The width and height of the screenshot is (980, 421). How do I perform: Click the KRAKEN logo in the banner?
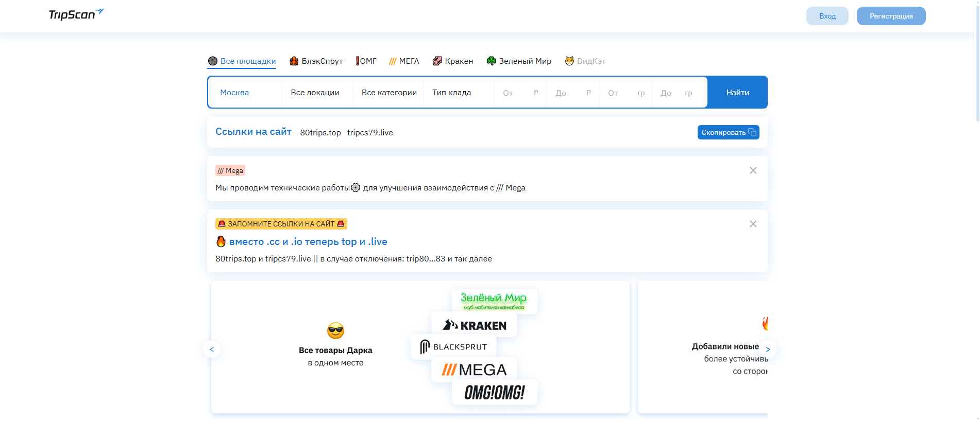(x=474, y=325)
